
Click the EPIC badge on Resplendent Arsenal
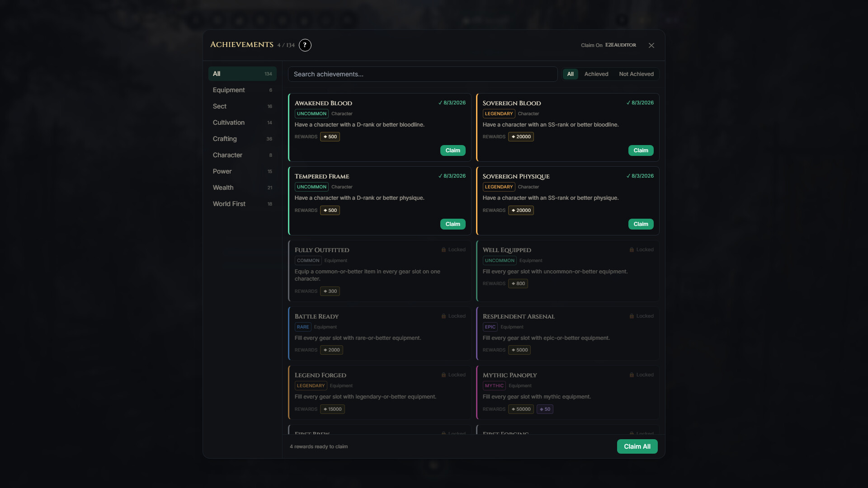(x=490, y=327)
